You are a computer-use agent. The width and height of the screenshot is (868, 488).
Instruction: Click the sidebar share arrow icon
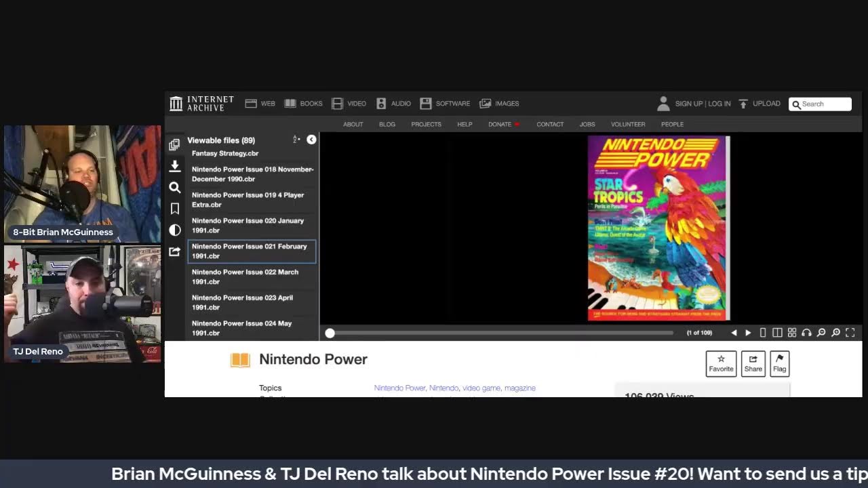pos(174,251)
